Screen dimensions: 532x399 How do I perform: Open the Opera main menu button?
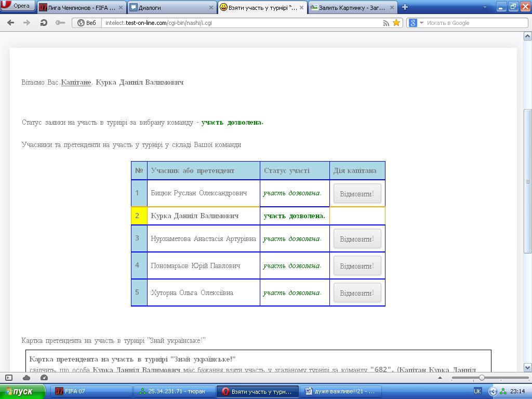click(18, 5)
